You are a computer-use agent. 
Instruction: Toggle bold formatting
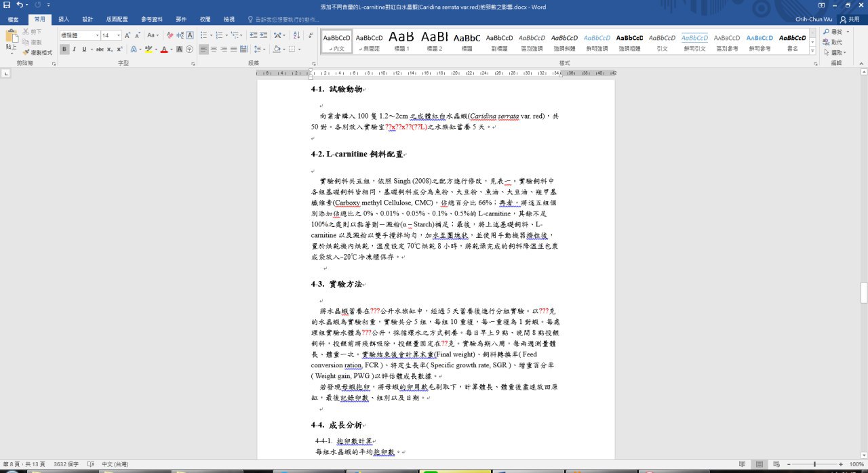(x=64, y=49)
